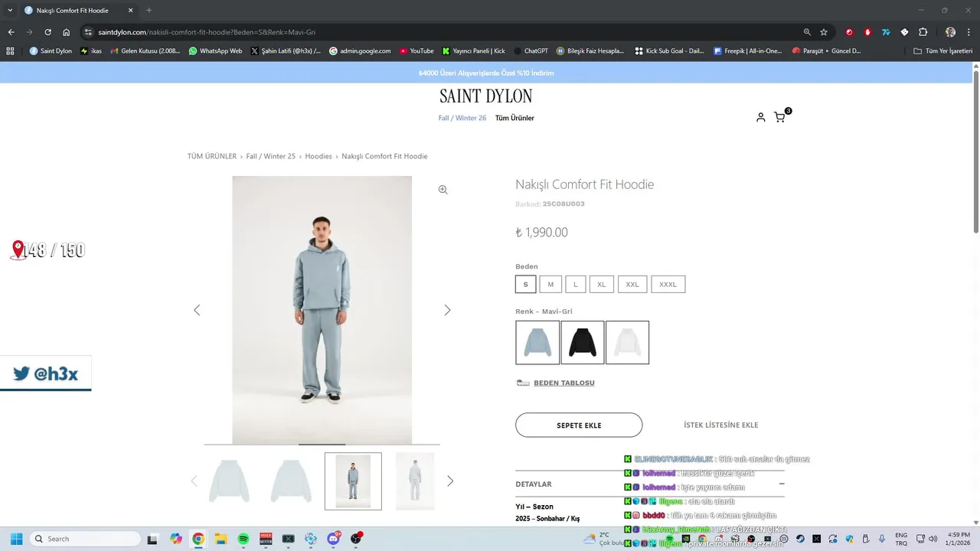Open the Chrome profile avatar

950,32
